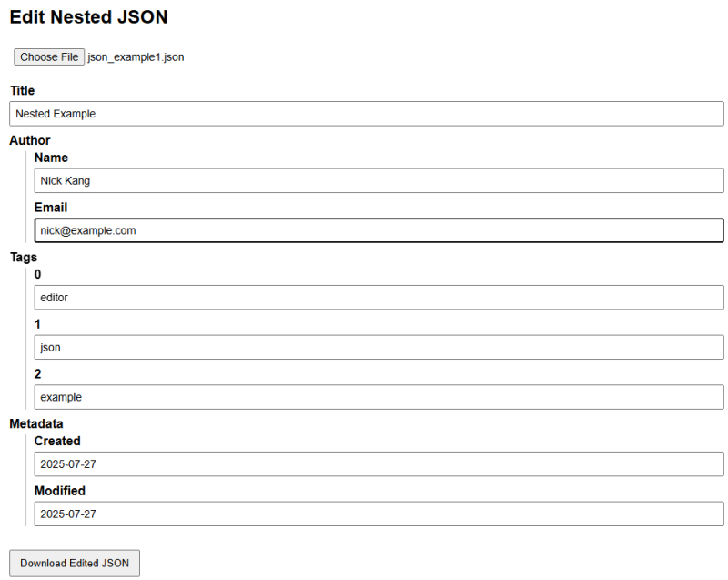Click the Email label under Author

pyautogui.click(x=51, y=208)
